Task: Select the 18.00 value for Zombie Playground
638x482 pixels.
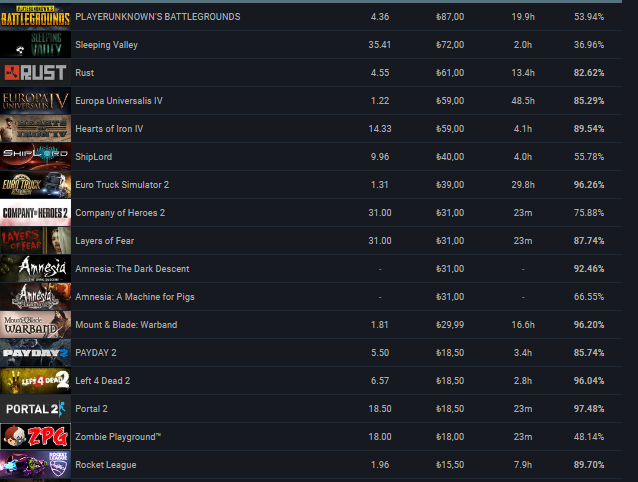Action: click(x=380, y=437)
